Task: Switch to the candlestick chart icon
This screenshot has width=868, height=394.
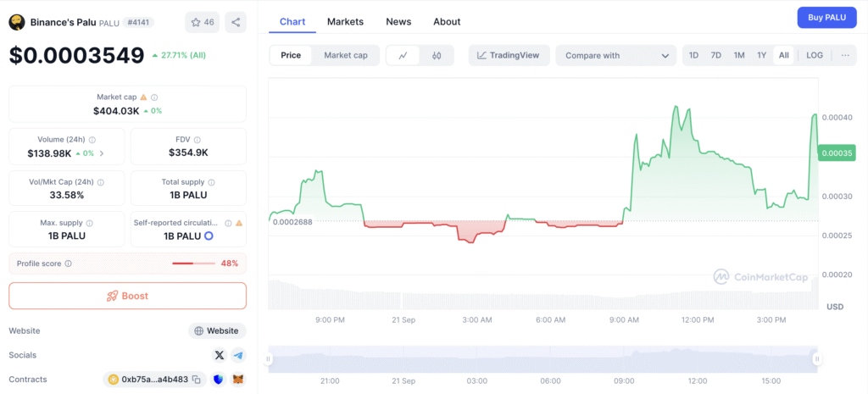Action: (437, 55)
